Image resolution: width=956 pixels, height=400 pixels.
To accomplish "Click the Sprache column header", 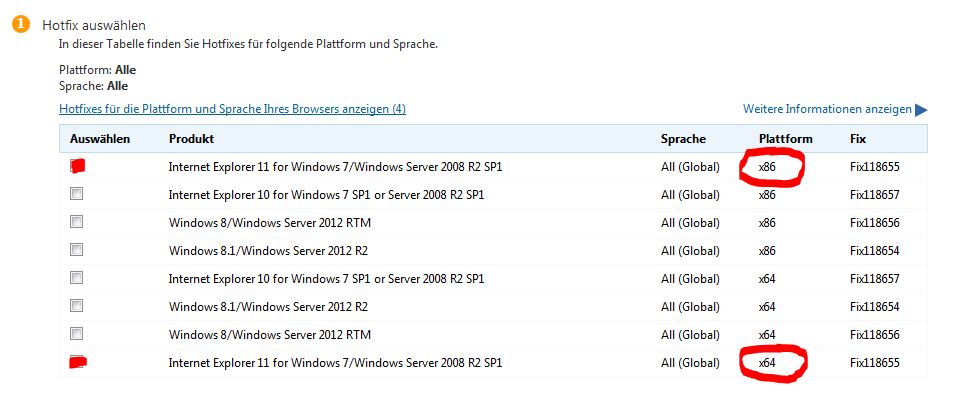I will click(x=683, y=138).
